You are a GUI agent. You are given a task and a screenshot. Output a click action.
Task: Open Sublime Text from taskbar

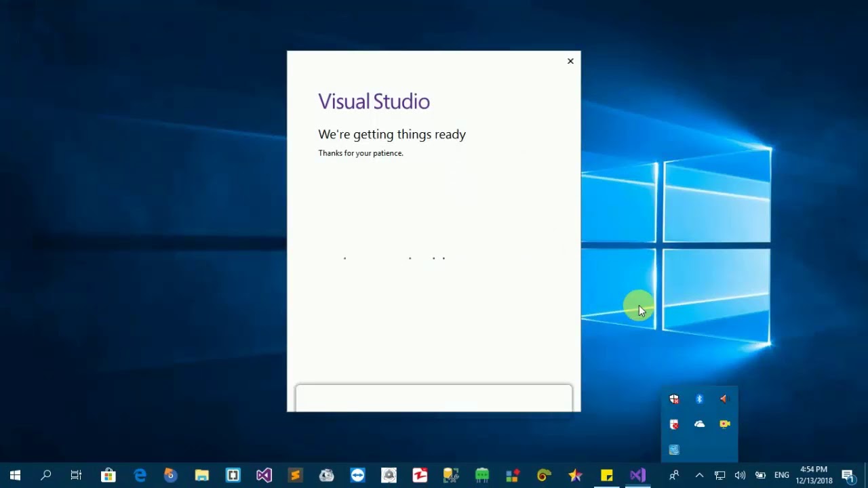(295, 476)
